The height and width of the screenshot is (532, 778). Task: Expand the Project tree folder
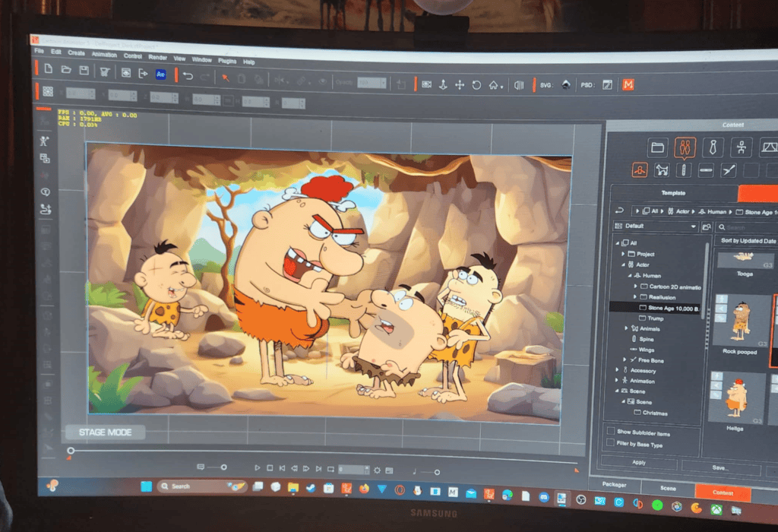click(623, 254)
